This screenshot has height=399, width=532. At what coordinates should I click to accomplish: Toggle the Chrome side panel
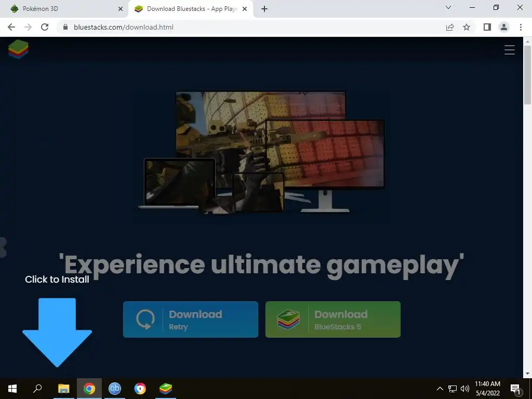click(x=487, y=27)
